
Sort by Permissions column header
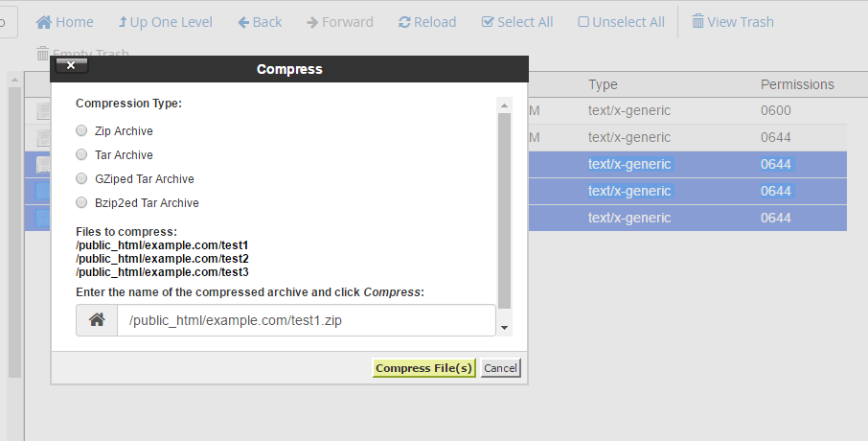(797, 84)
